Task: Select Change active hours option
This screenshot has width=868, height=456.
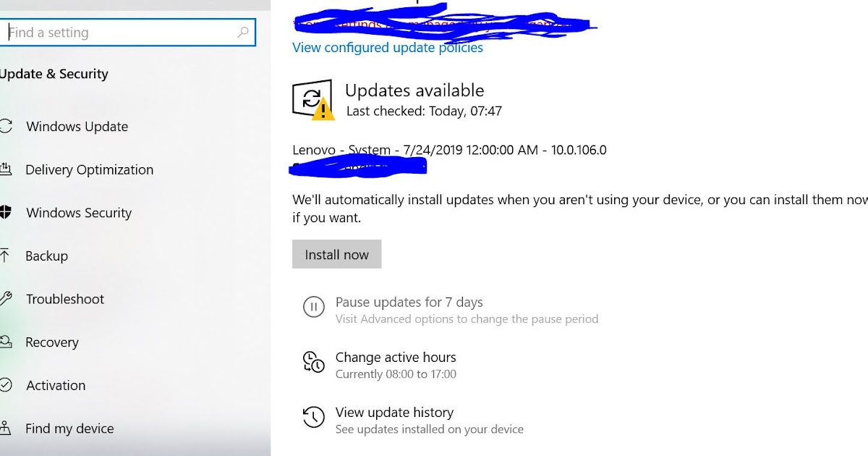Action: tap(396, 357)
